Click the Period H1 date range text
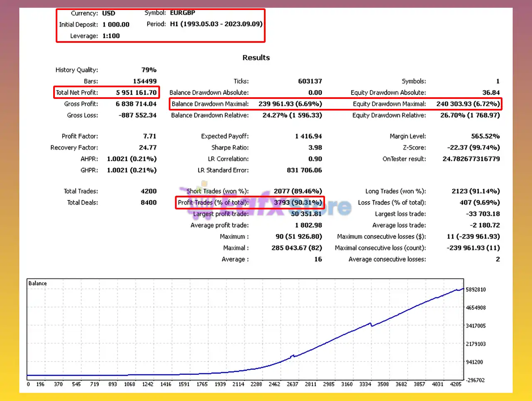Viewport: 532px width, 401px height. (216, 24)
